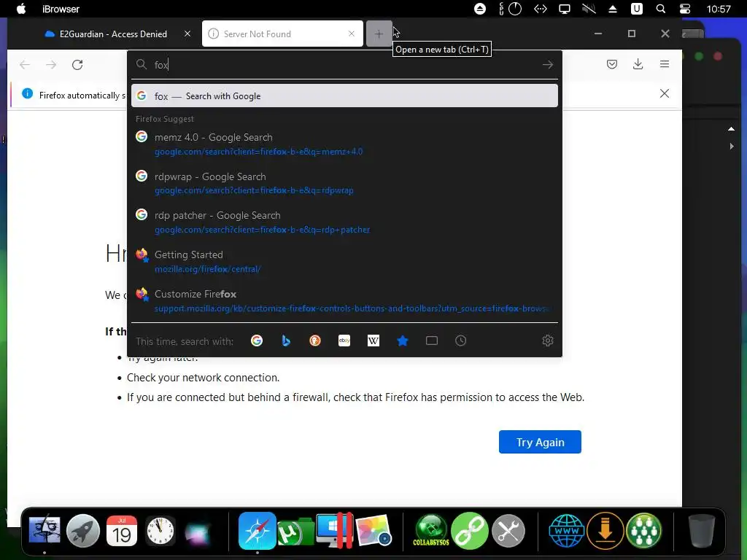Click the muted volume icon in menu bar
747x560 pixels.
589,9
